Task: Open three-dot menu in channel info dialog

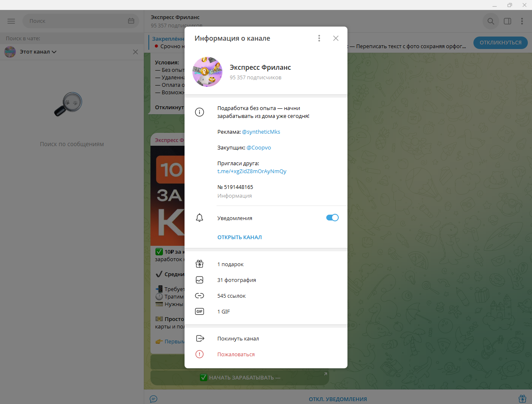Action: (x=319, y=38)
